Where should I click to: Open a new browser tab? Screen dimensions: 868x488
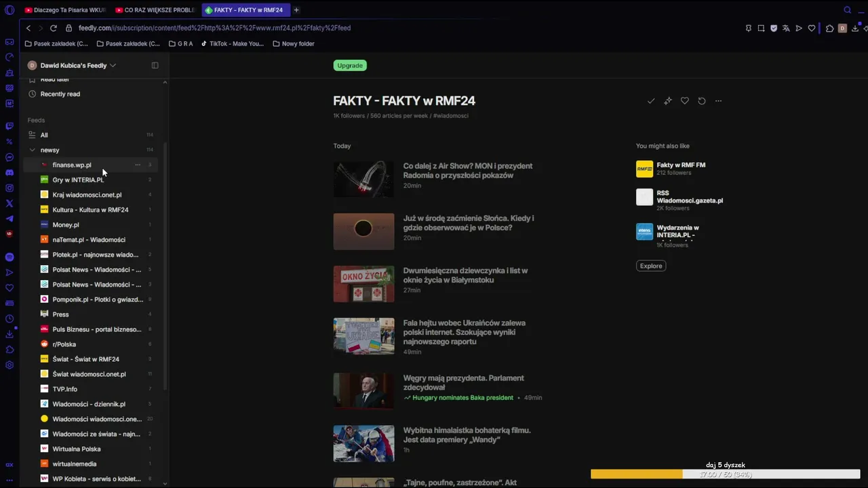[x=296, y=10]
